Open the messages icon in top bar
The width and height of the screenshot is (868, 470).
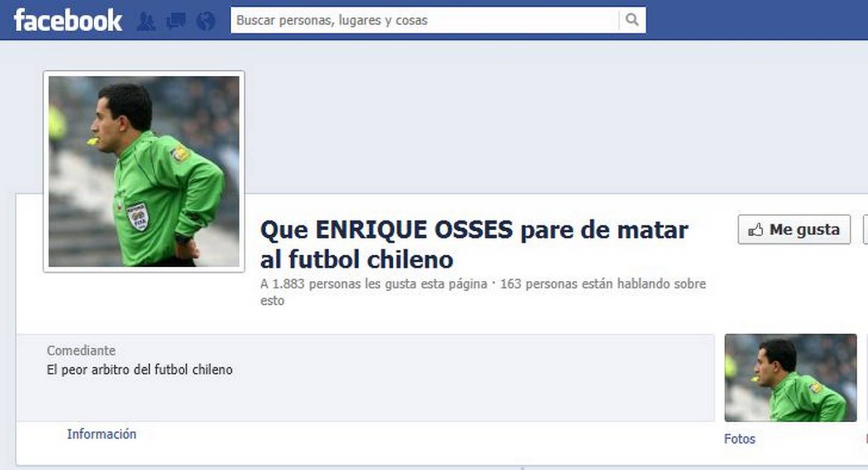click(x=176, y=21)
